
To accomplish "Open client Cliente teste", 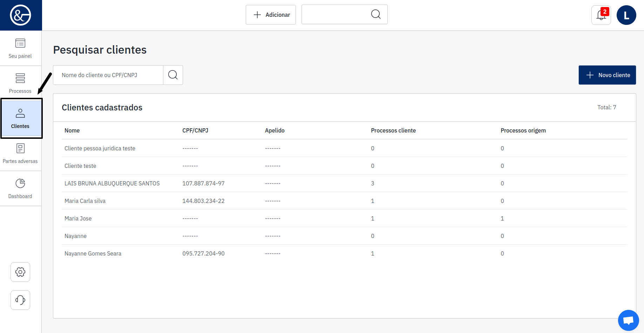I will [80, 166].
